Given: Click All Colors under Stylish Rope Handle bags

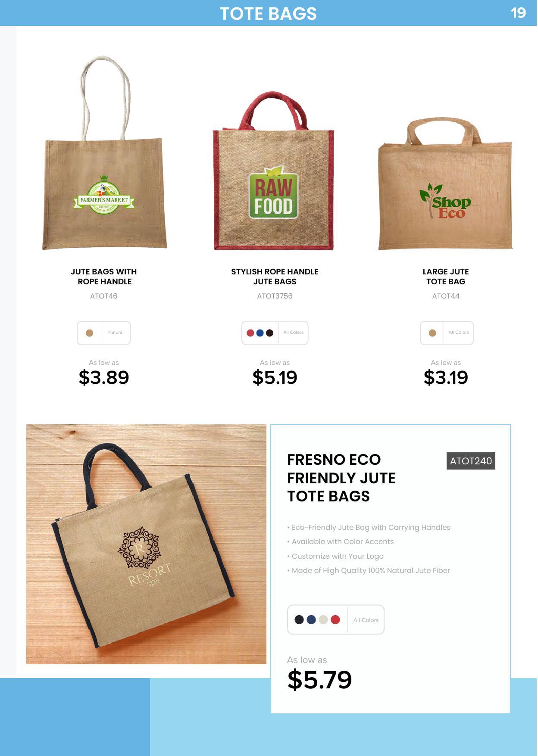Looking at the screenshot, I should [294, 333].
